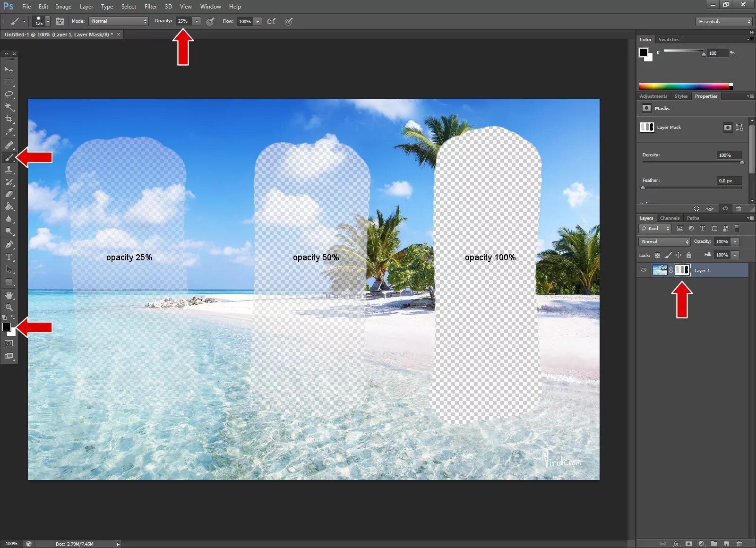
Task: Open the Filter menu
Action: 151,7
